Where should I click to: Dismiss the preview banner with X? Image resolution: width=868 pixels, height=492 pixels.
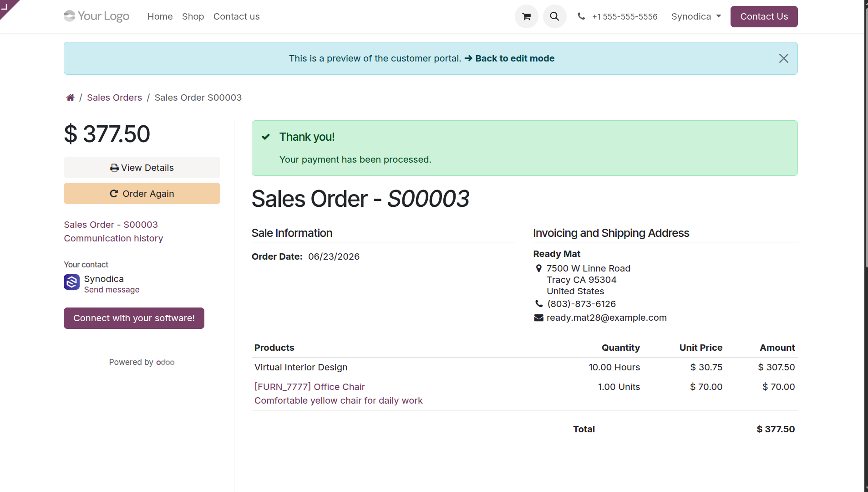click(x=783, y=58)
